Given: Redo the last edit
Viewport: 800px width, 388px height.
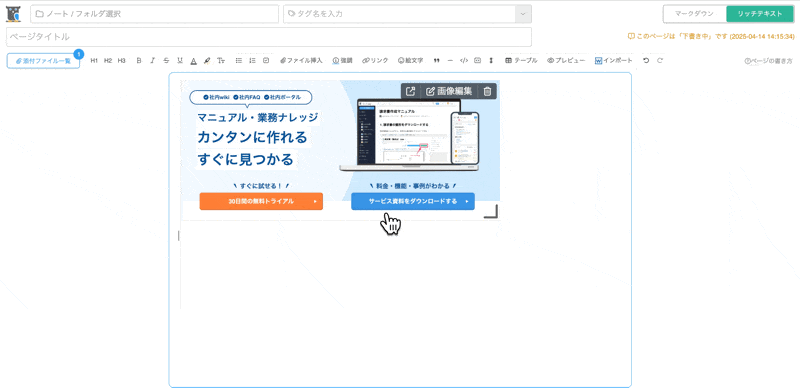Looking at the screenshot, I should (660, 60).
